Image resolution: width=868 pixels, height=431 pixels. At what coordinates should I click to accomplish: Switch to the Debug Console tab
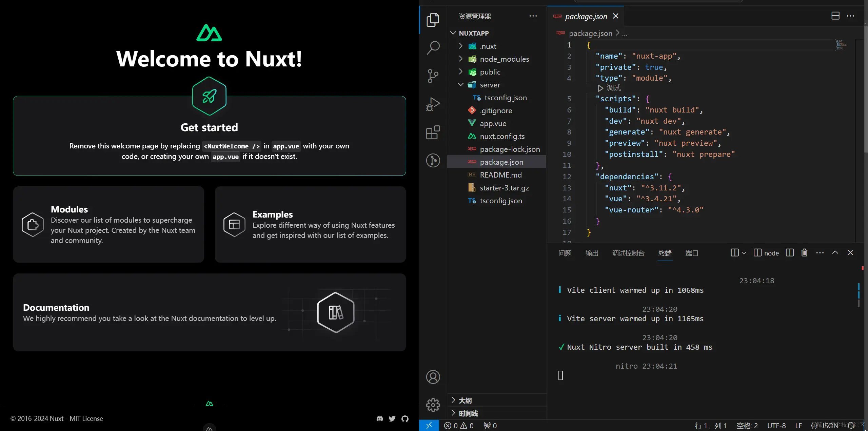pos(628,253)
